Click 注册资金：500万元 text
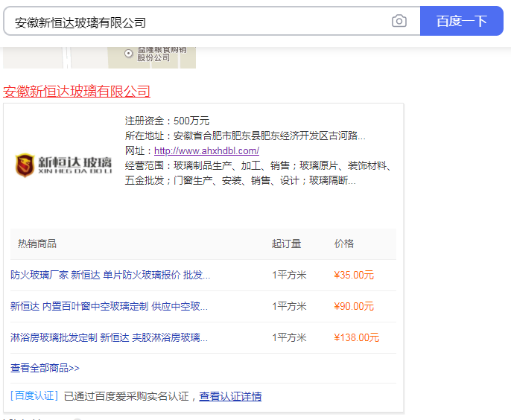This screenshot has width=511, height=420. pyautogui.click(x=167, y=121)
